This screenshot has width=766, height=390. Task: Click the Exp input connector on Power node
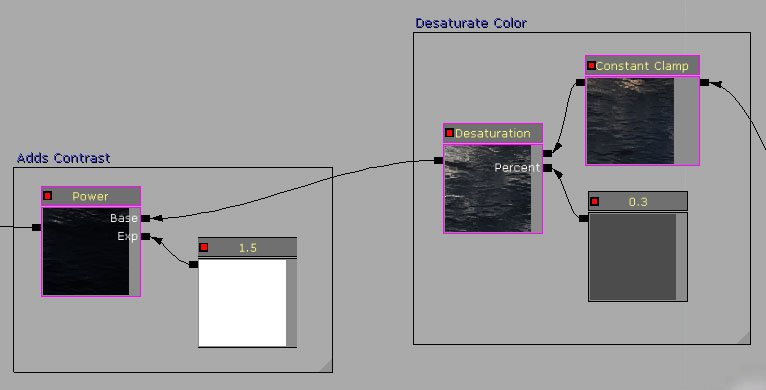coord(146,237)
